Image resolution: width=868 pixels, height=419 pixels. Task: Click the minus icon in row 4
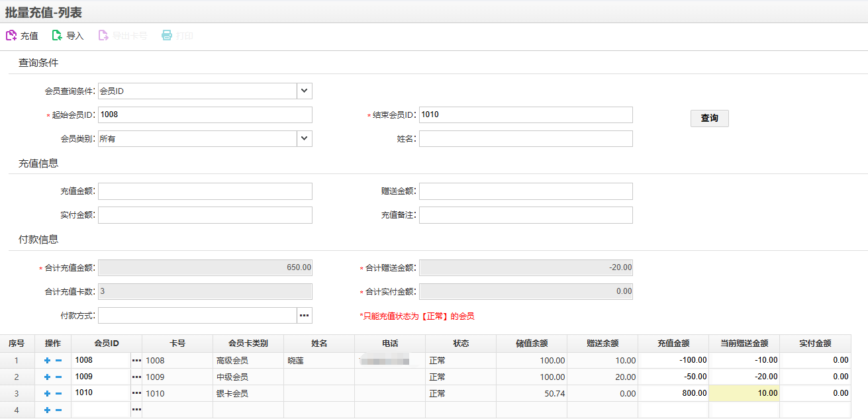(58, 410)
